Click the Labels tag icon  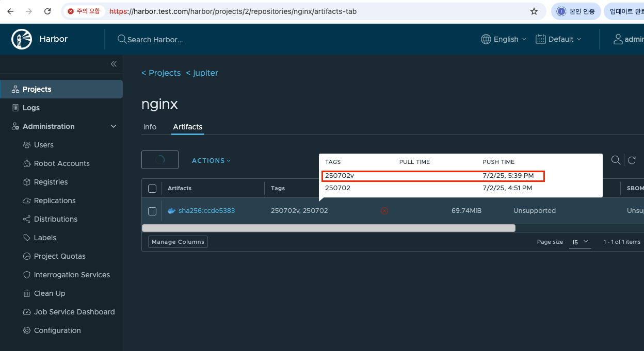27,238
